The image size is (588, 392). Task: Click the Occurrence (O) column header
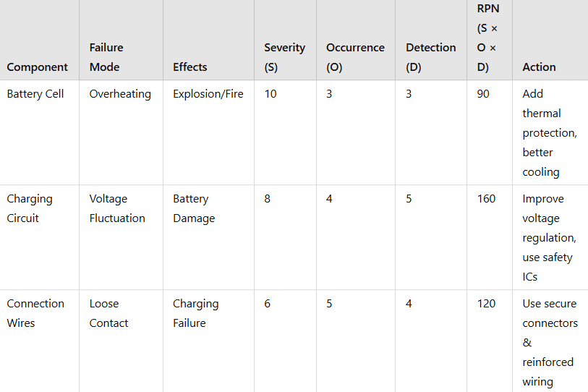[x=355, y=57]
